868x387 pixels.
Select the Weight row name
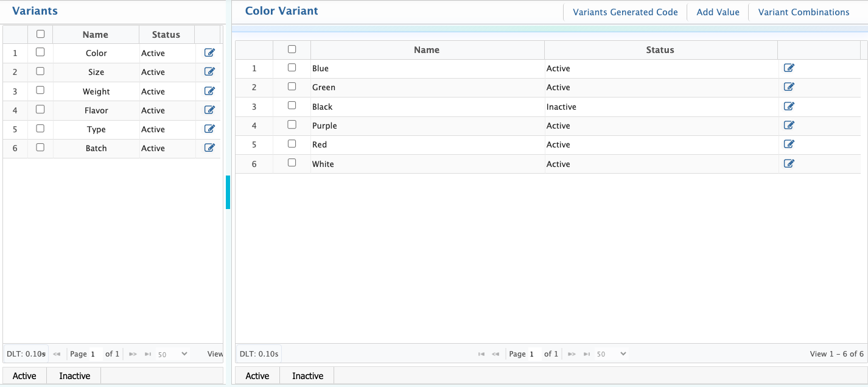pyautogui.click(x=96, y=91)
